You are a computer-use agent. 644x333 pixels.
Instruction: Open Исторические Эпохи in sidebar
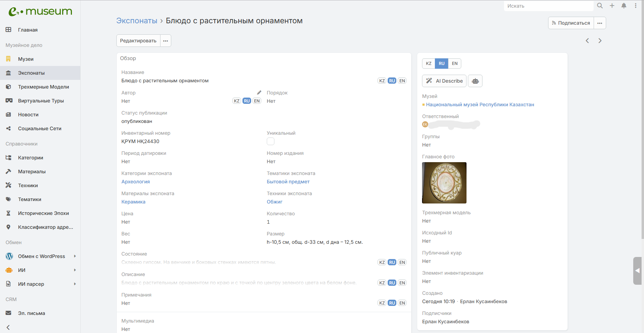43,213
